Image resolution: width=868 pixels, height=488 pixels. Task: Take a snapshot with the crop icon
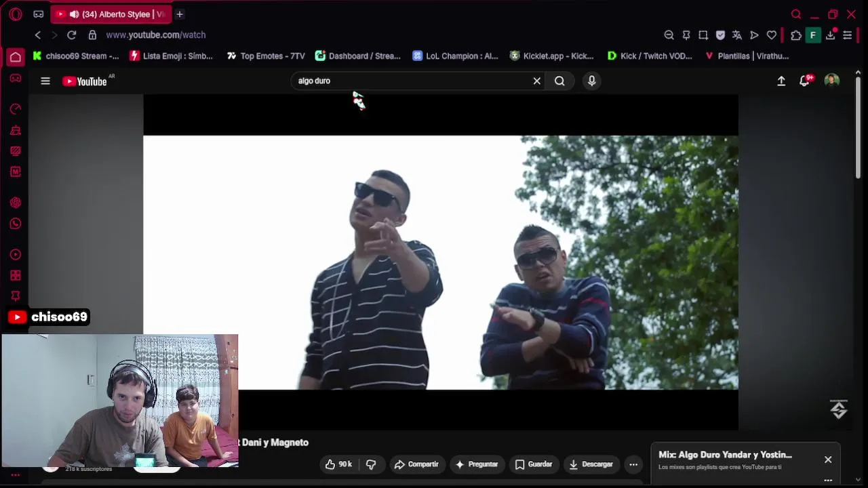[x=703, y=35]
